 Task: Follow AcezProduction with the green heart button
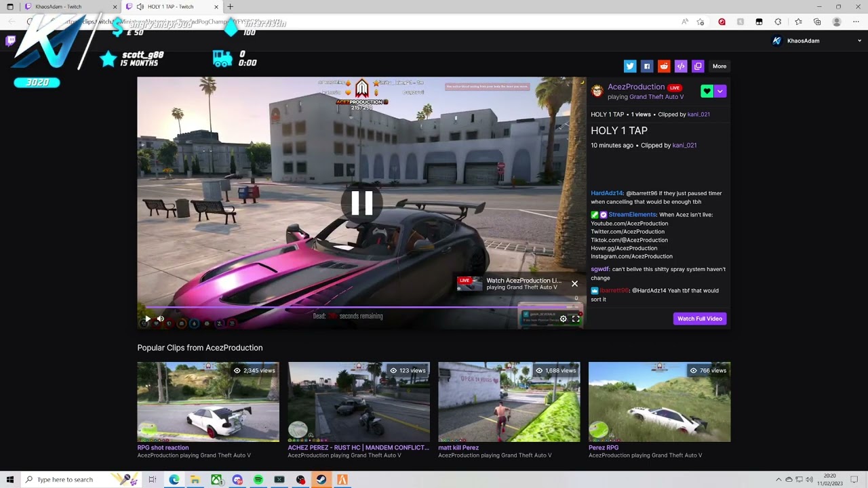tap(707, 91)
